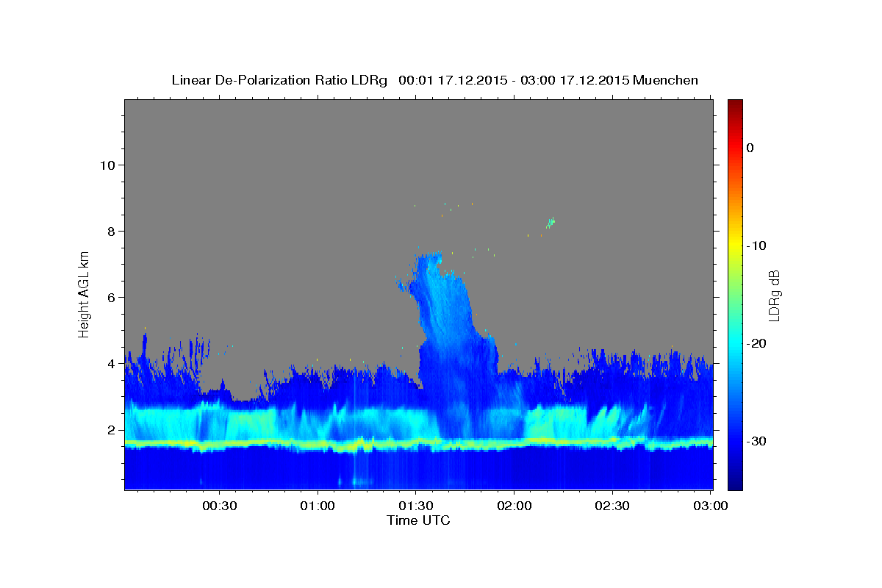The image size is (882, 588).
Task: Click the colorbar value -10
Action: pos(756,245)
